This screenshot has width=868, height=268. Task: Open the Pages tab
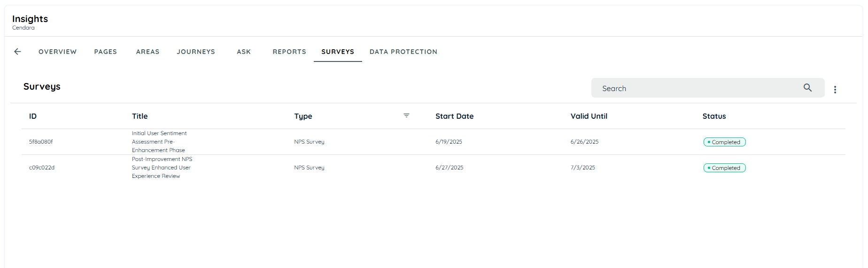tap(105, 52)
